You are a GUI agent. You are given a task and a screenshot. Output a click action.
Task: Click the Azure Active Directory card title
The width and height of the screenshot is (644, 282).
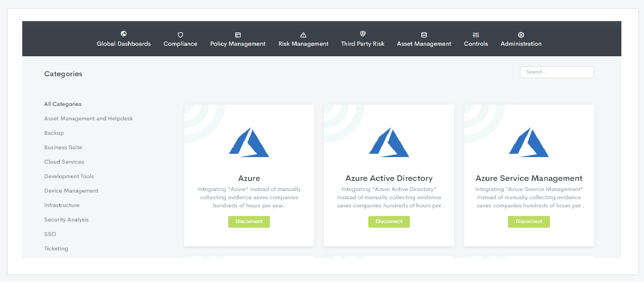click(389, 178)
